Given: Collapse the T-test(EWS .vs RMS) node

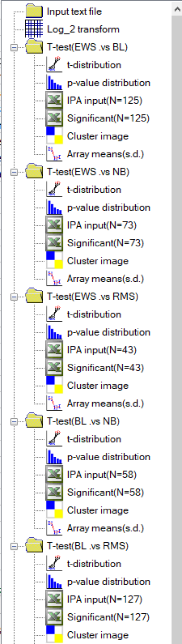Looking at the screenshot, I should coord(14,296).
